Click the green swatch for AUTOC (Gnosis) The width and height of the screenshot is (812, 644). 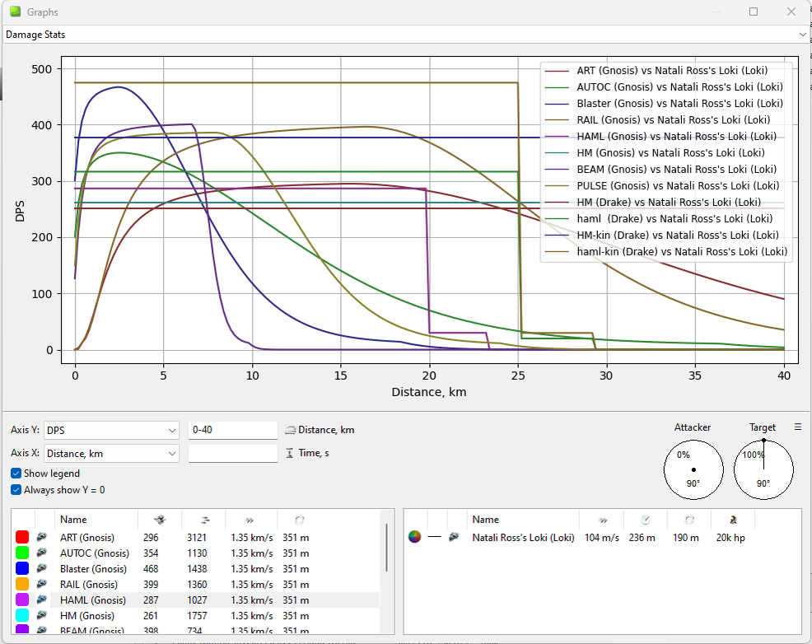pyautogui.click(x=21, y=553)
